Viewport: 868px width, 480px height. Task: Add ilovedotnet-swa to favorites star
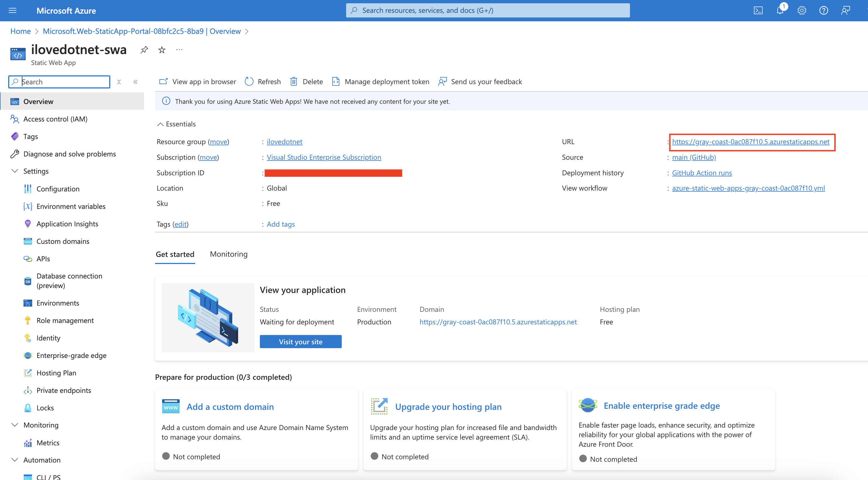tap(162, 50)
